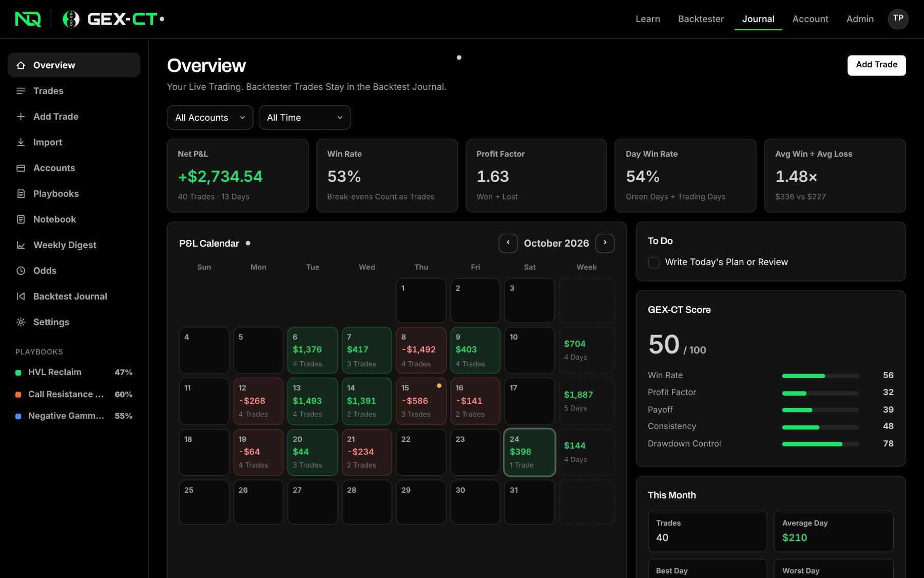Open the All Time dropdown

304,118
